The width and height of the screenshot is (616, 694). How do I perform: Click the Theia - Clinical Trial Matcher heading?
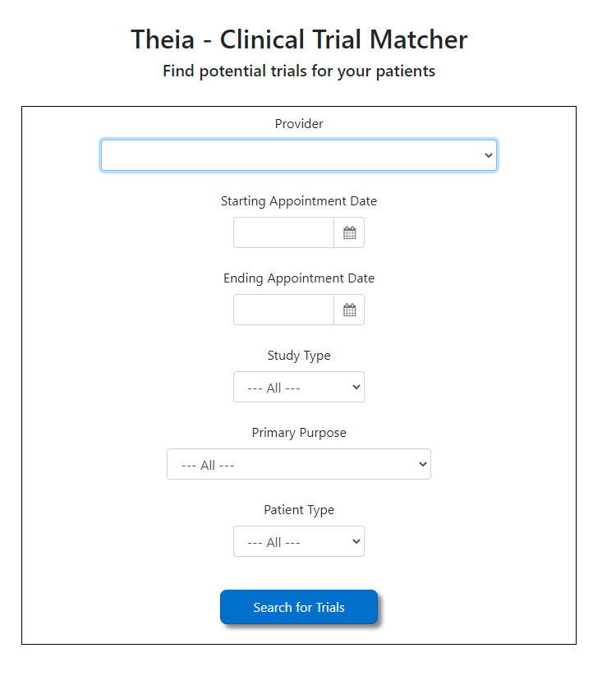tap(299, 39)
